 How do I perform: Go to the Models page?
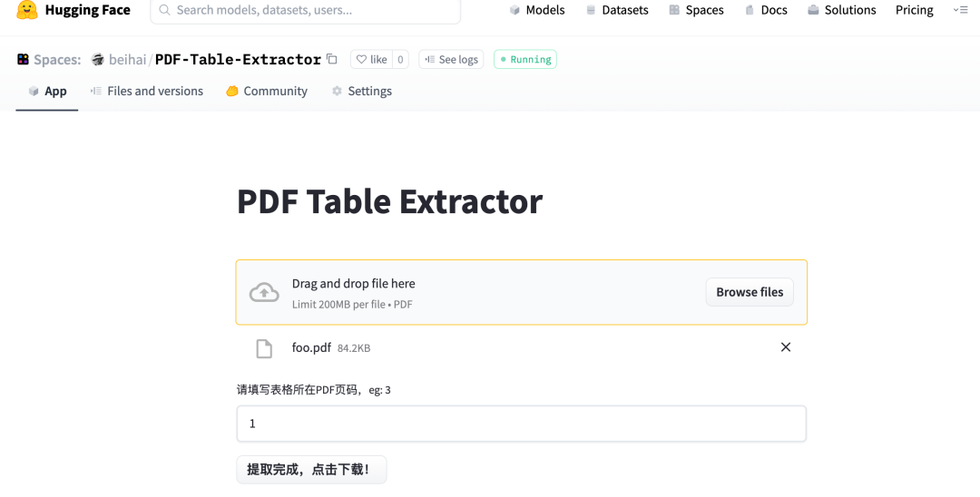pos(537,10)
